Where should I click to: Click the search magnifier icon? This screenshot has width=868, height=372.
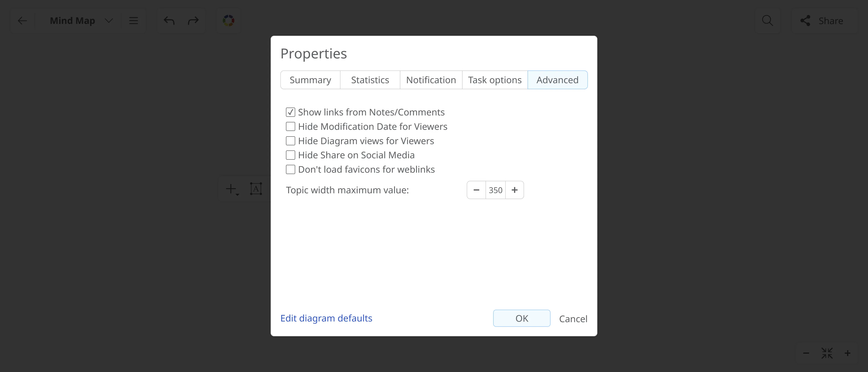(767, 21)
